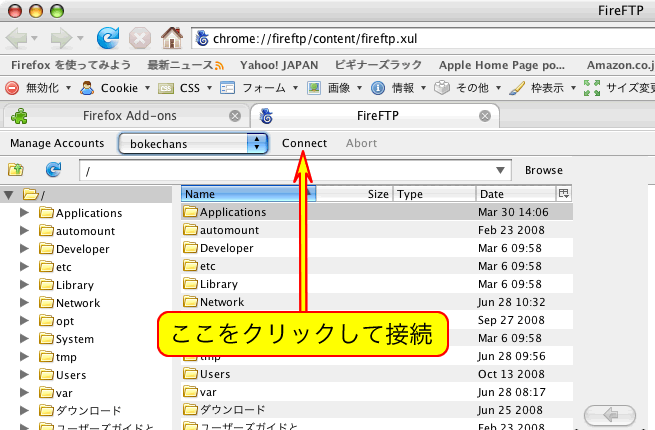Expand the Developer tree folder
Screen dimensions: 655x430
(x=24, y=248)
